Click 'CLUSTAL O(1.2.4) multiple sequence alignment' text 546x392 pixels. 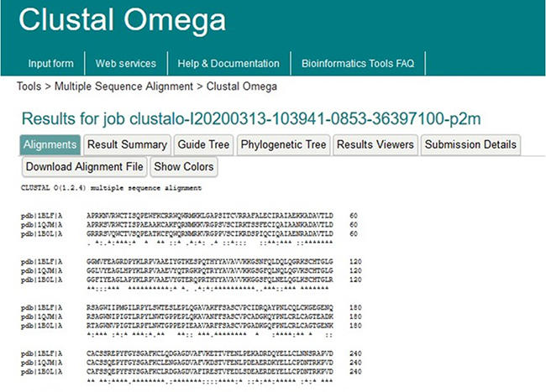[111, 188]
